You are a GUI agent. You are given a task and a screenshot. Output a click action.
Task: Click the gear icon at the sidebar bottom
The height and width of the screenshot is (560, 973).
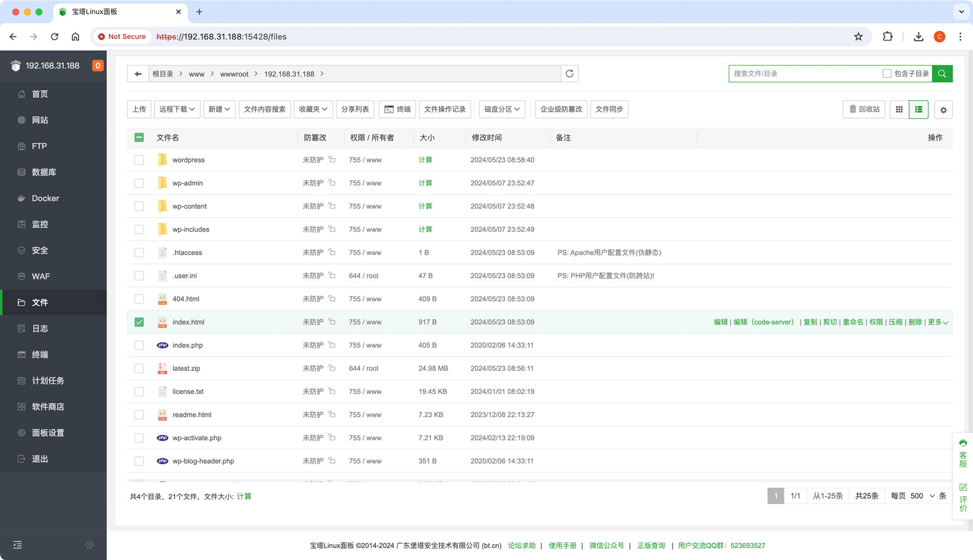pyautogui.click(x=89, y=545)
